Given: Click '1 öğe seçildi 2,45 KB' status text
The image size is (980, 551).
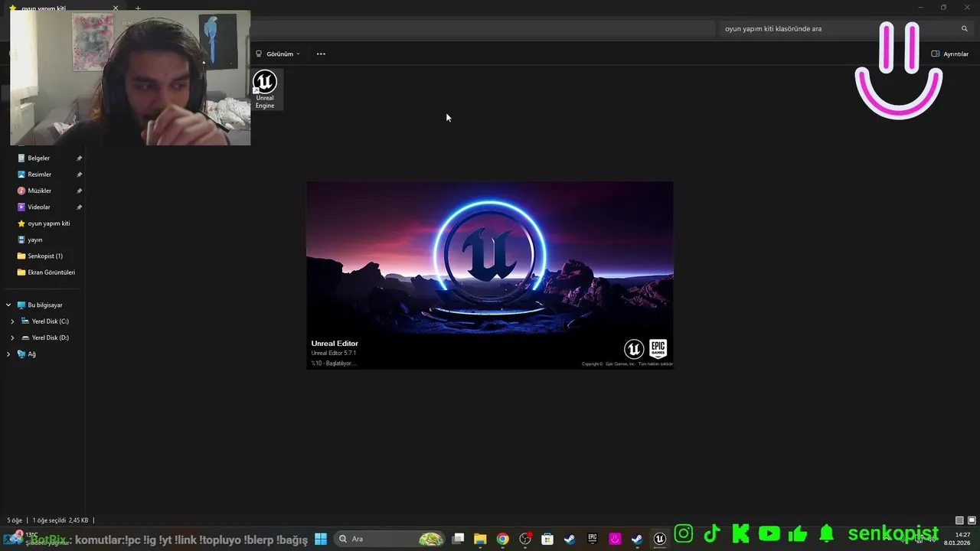Looking at the screenshot, I should point(60,520).
